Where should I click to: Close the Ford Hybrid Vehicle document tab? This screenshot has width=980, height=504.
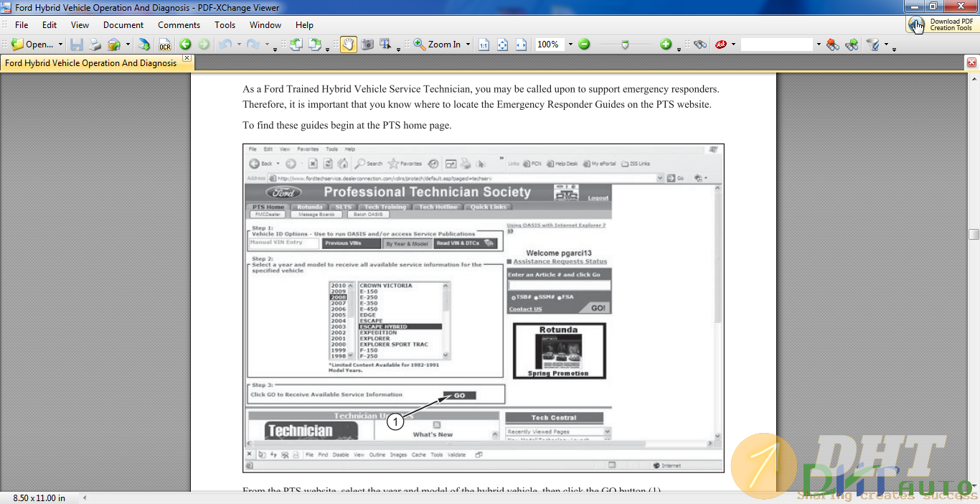187,57
